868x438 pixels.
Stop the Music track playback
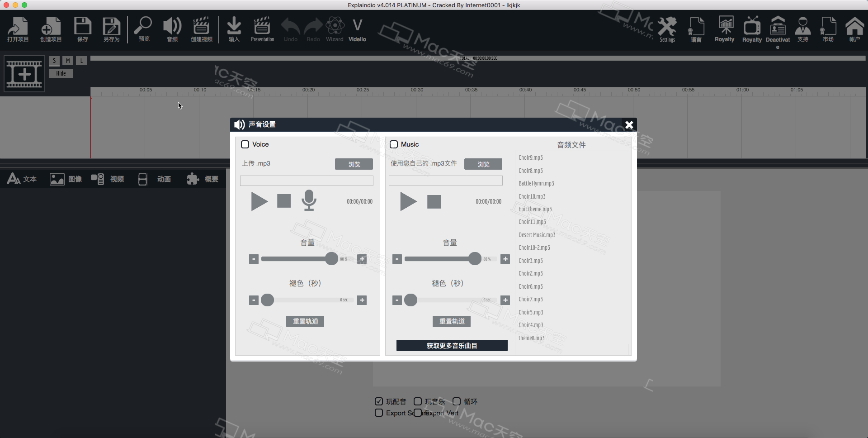pyautogui.click(x=434, y=202)
